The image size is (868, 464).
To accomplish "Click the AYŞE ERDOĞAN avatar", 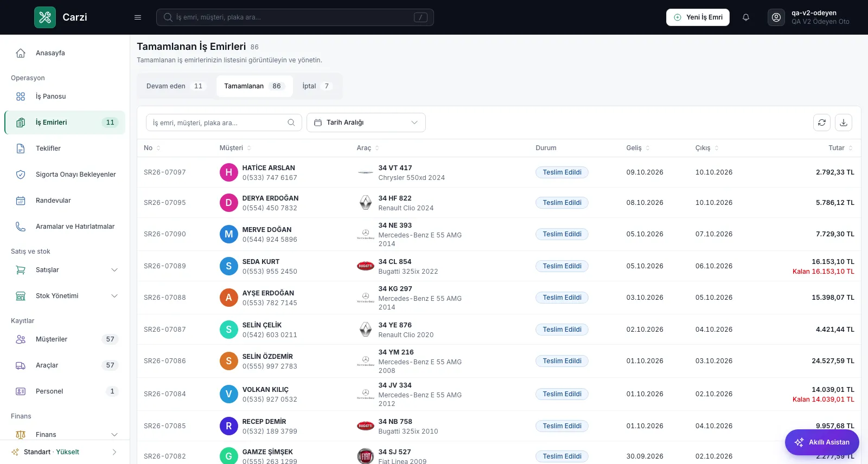I will click(229, 298).
